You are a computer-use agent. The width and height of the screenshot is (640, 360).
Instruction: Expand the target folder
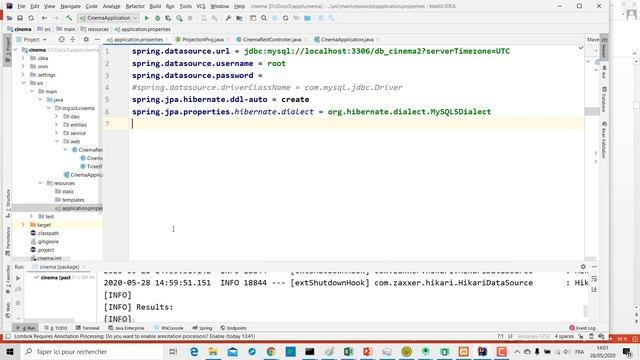(23, 224)
